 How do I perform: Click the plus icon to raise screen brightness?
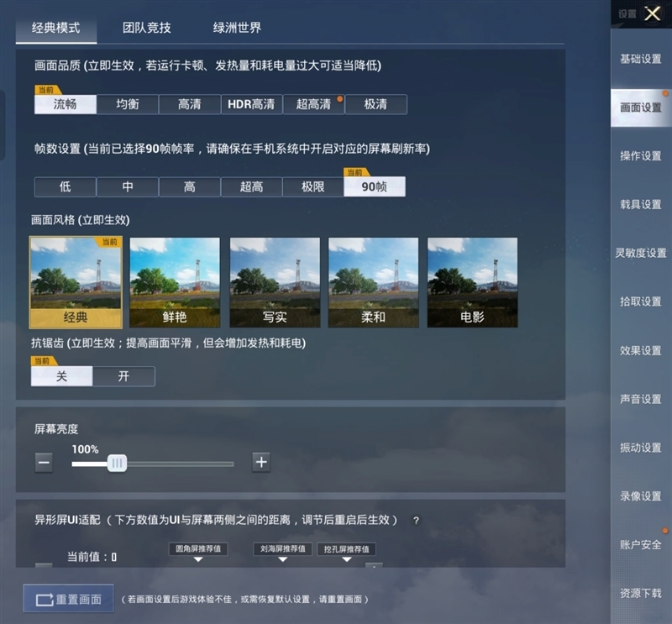point(260,463)
